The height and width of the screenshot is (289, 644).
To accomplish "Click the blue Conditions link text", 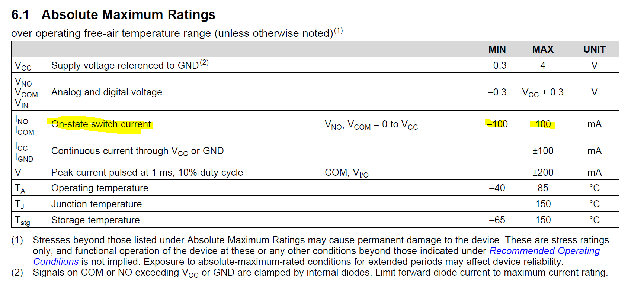I will tap(56, 262).
